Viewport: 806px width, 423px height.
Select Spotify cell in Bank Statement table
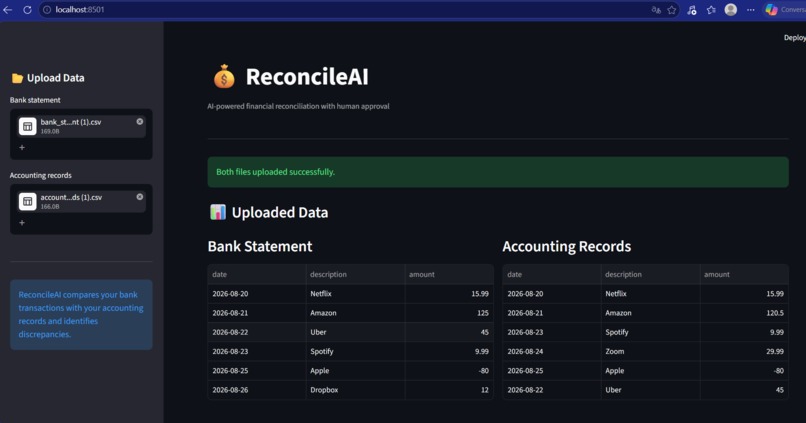(x=355, y=352)
